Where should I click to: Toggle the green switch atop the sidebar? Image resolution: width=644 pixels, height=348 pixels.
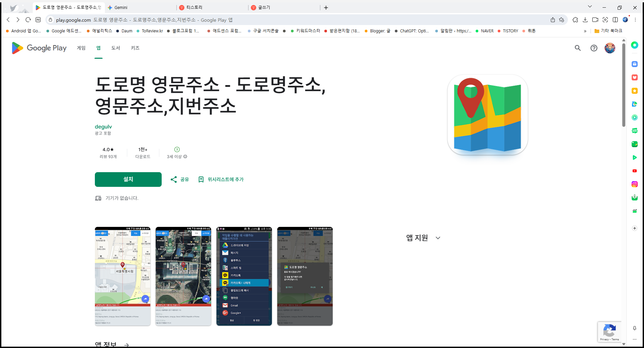click(x=634, y=45)
